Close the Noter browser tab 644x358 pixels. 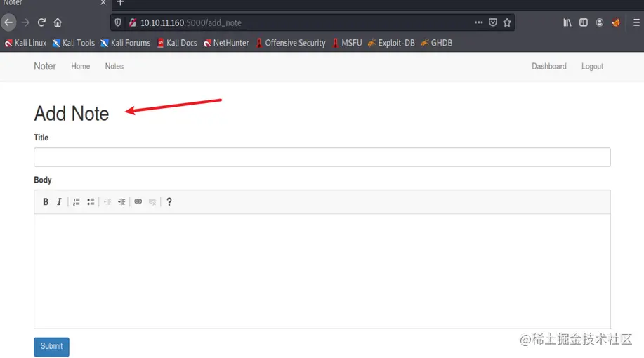tap(103, 3)
